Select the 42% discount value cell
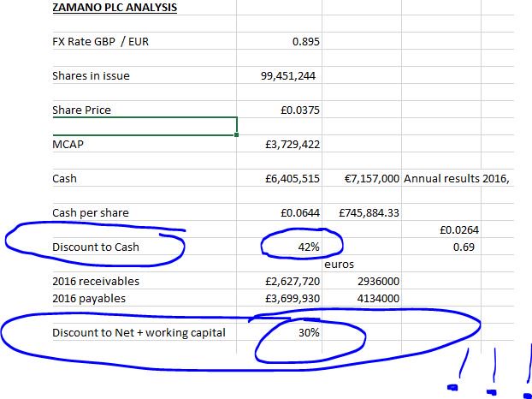The image size is (532, 399). (x=309, y=247)
